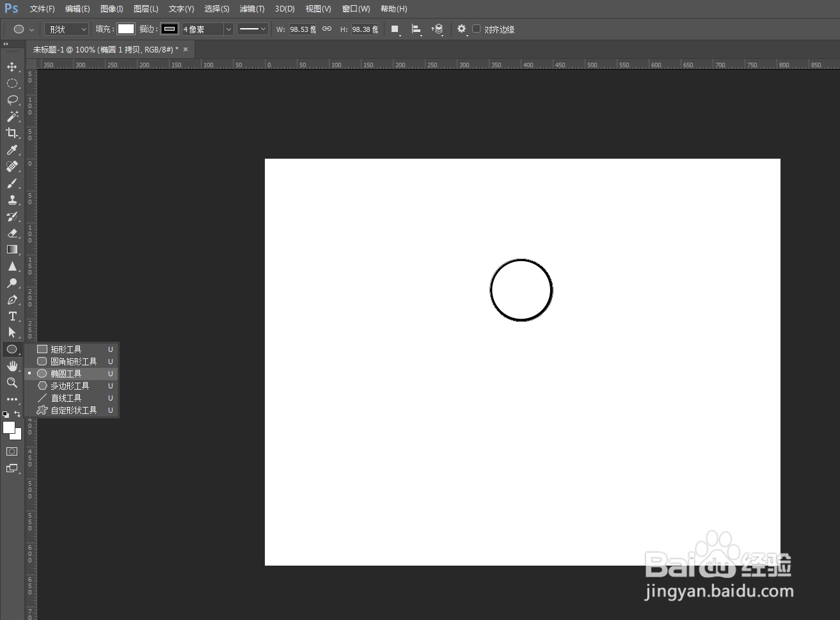The height and width of the screenshot is (620, 840).
Task: Toggle Quick Mask mode
Action: click(12, 452)
